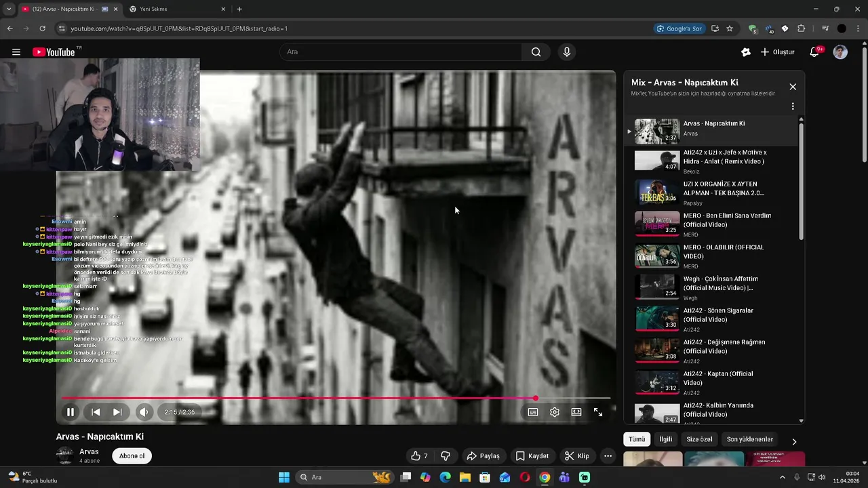Save video with Kaydet button
868x488 pixels.
click(532, 456)
